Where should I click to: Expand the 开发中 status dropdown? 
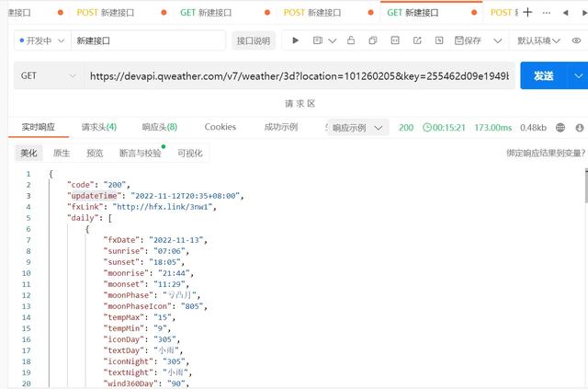pos(41,40)
